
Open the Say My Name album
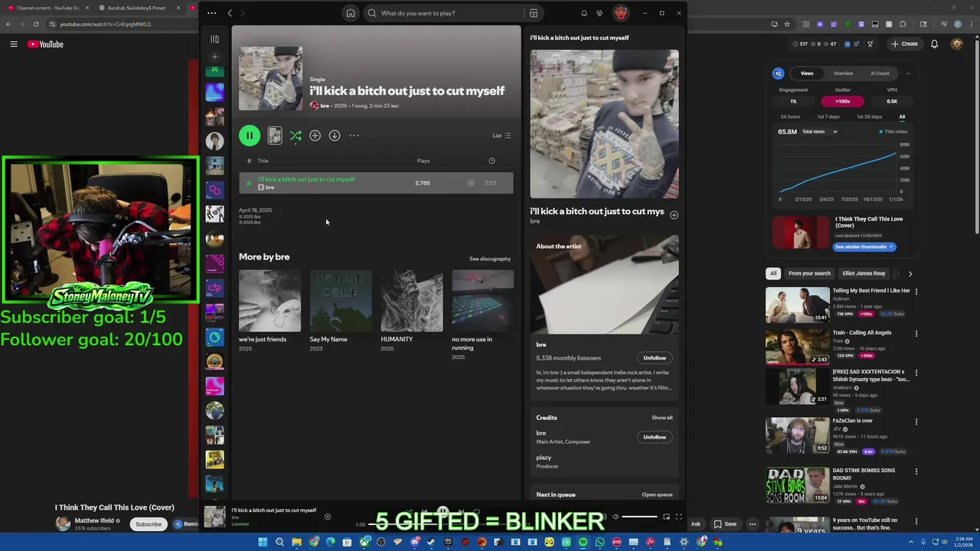coord(341,311)
